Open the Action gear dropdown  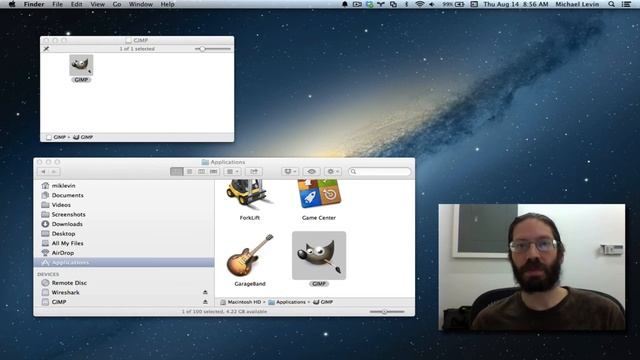pyautogui.click(x=333, y=171)
